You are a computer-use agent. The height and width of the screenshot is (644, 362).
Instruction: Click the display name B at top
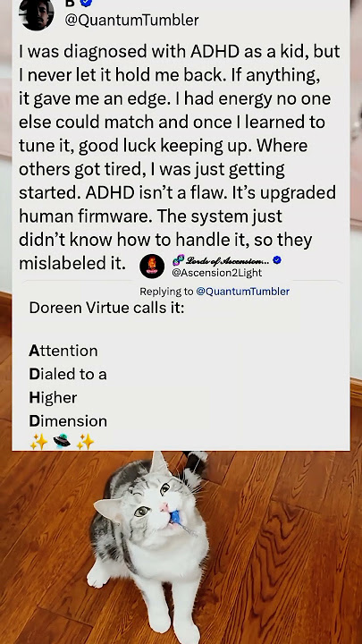point(71,3)
